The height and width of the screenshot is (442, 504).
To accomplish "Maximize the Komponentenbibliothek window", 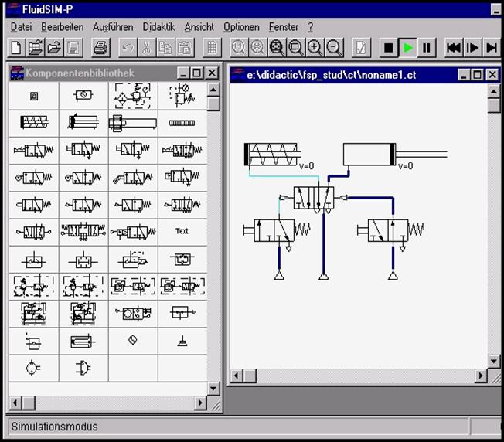I will pos(196,73).
